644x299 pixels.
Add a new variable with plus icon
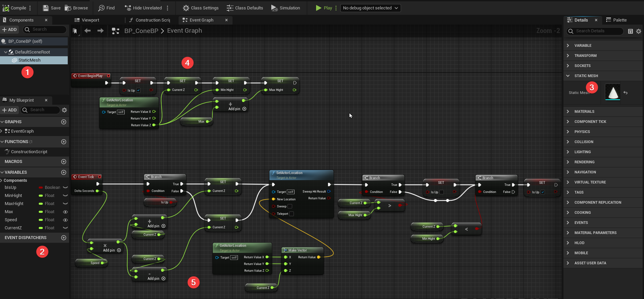click(64, 172)
